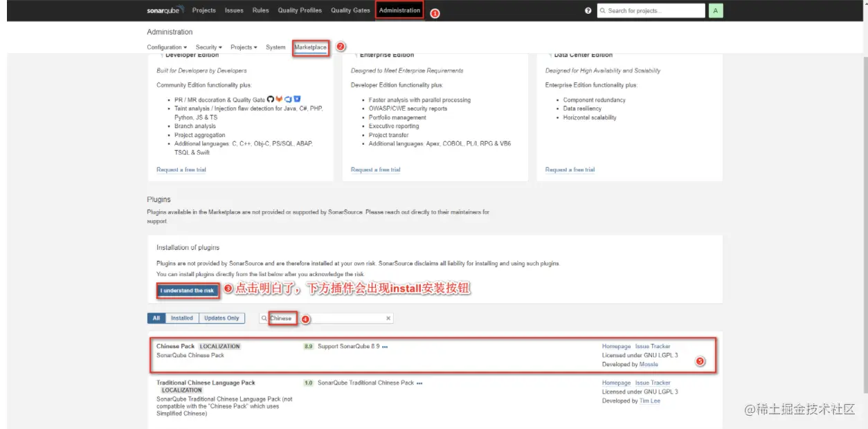Open the help question mark icon
The height and width of the screenshot is (429, 868).
(x=588, y=11)
